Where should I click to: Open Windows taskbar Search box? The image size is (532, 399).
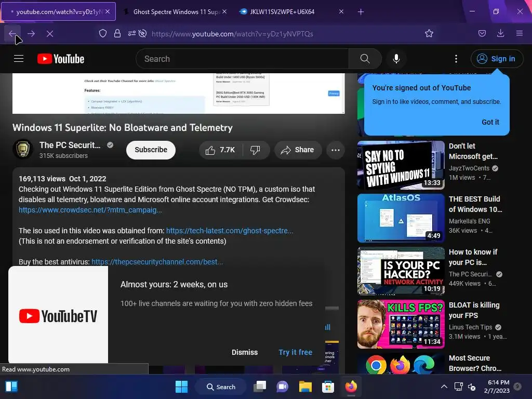[x=221, y=387]
